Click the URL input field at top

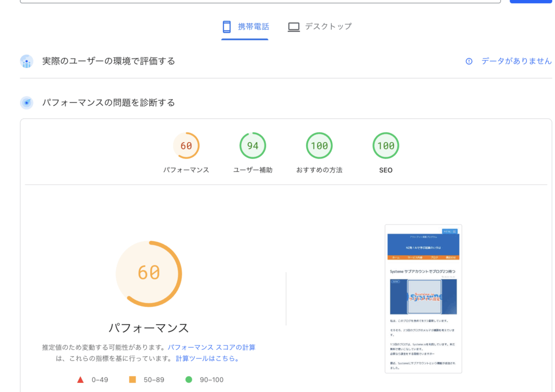click(260, 2)
